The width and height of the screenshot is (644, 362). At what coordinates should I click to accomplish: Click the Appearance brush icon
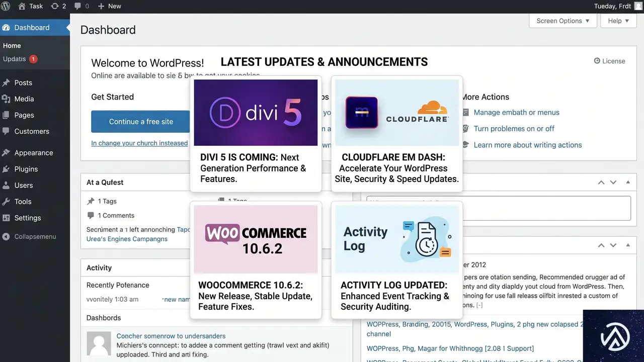tap(6, 153)
